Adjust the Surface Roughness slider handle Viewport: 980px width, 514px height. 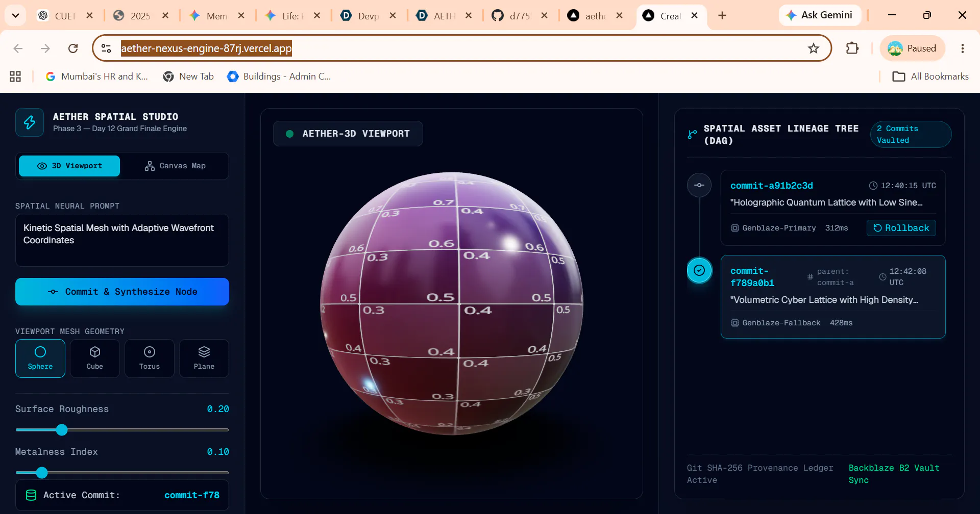click(x=62, y=430)
